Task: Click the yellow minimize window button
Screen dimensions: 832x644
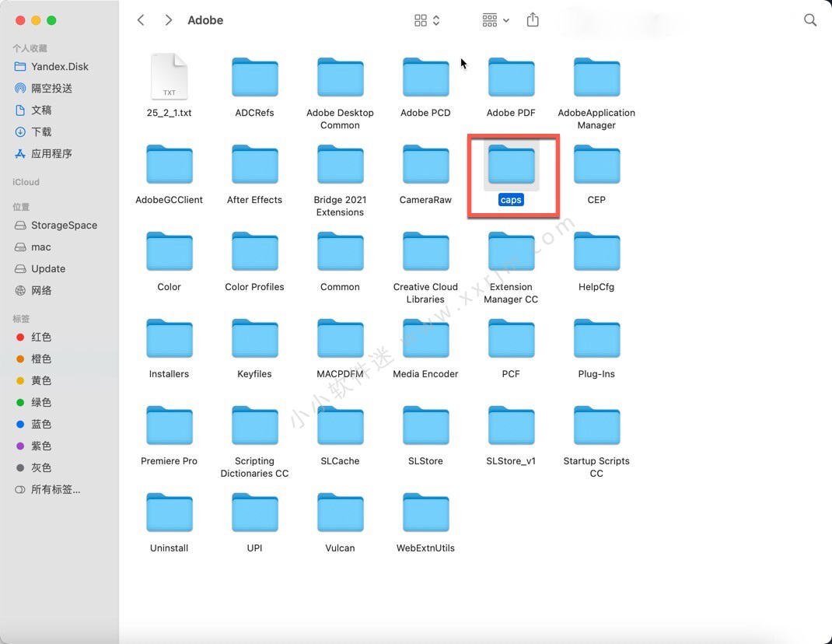Action: tap(36, 20)
